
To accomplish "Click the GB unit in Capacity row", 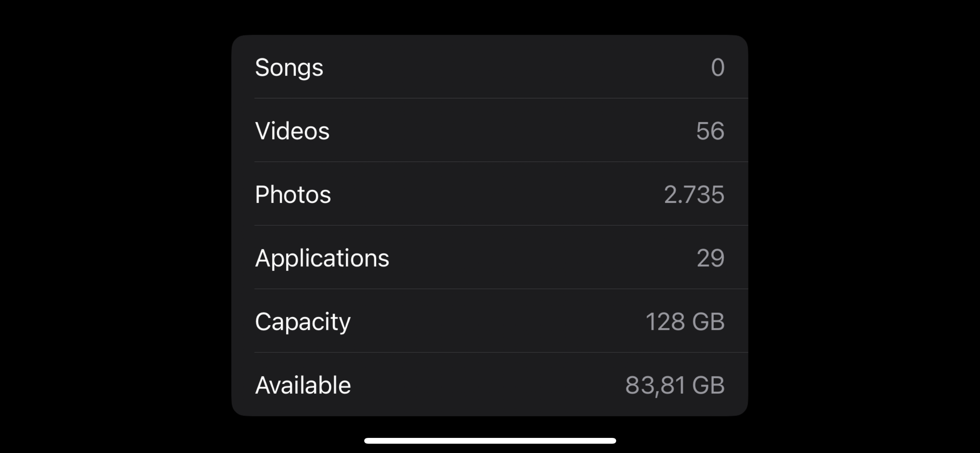I will click(708, 321).
